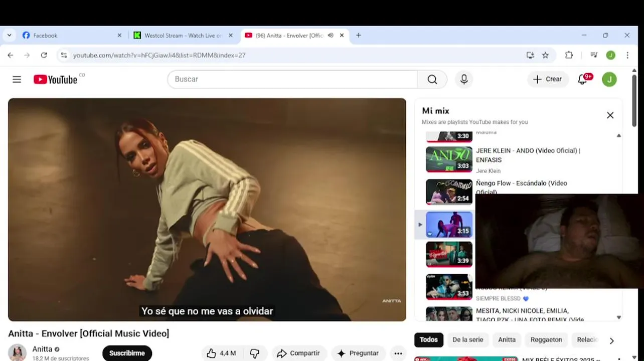Start voice search with microphone icon
The width and height of the screenshot is (644, 361).
pyautogui.click(x=464, y=79)
